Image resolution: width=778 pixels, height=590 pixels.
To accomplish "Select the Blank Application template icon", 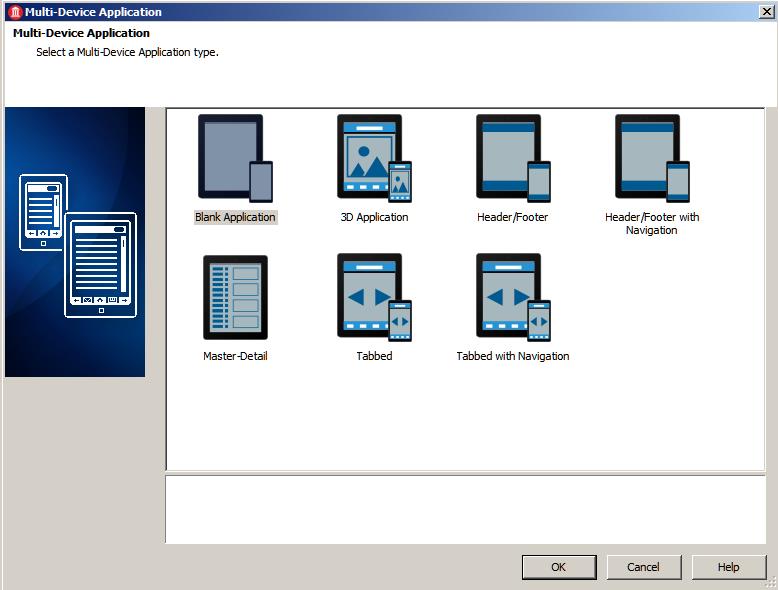I will point(235,158).
